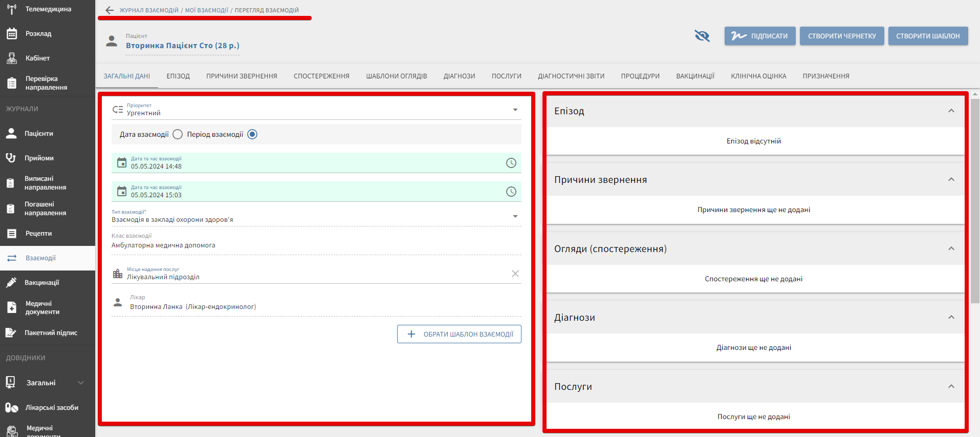Select the Період взаємодії radio button
The height and width of the screenshot is (437, 980).
(x=252, y=134)
